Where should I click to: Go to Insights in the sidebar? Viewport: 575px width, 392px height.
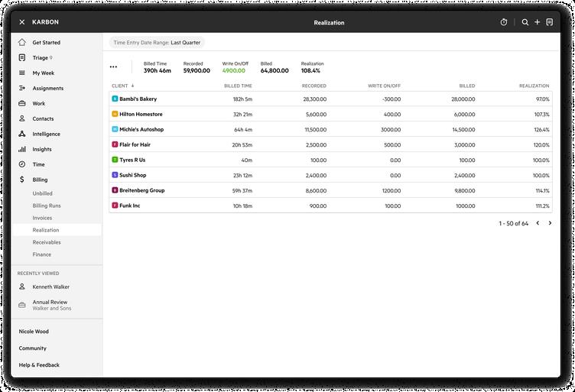42,150
